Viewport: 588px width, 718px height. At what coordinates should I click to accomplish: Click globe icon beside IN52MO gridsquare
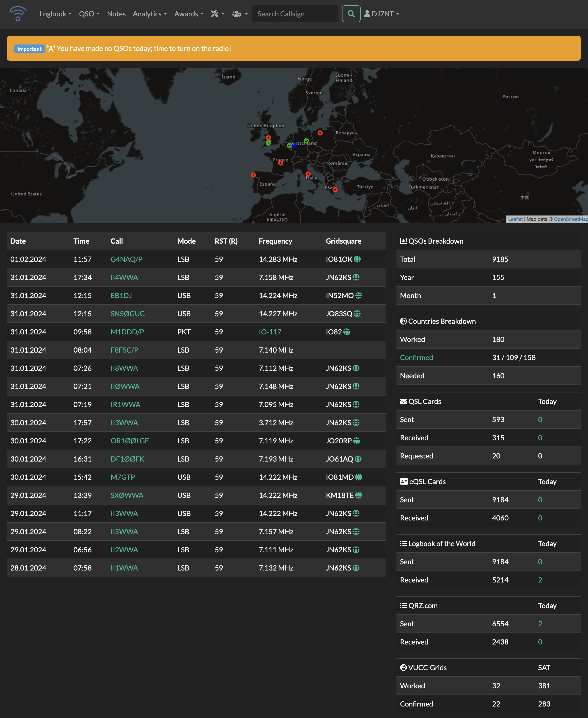tap(359, 295)
